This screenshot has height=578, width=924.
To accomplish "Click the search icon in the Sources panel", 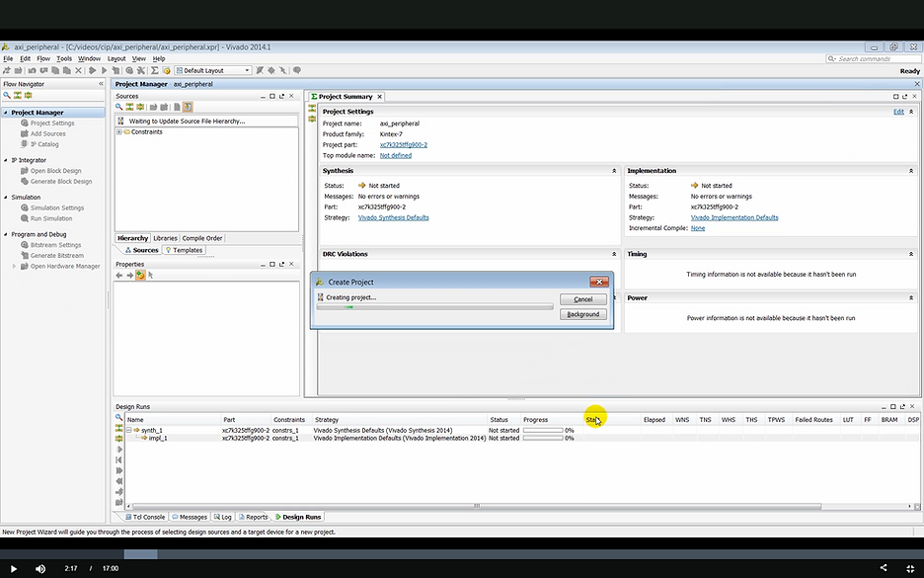I will [118, 107].
